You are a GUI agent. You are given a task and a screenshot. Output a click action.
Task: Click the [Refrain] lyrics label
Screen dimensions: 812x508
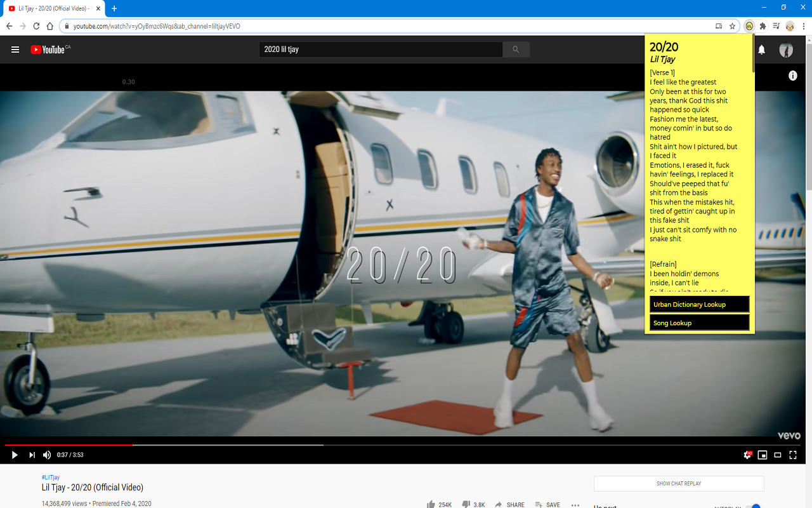point(663,264)
